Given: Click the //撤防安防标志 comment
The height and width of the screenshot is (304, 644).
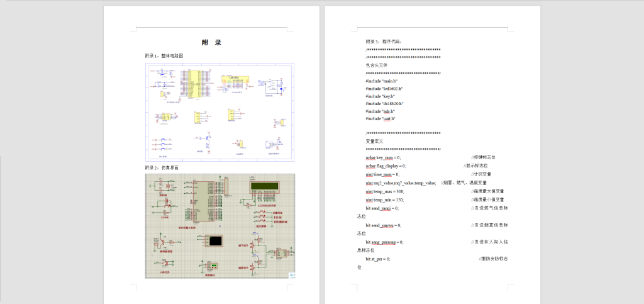Looking at the screenshot, I should click(x=493, y=259).
